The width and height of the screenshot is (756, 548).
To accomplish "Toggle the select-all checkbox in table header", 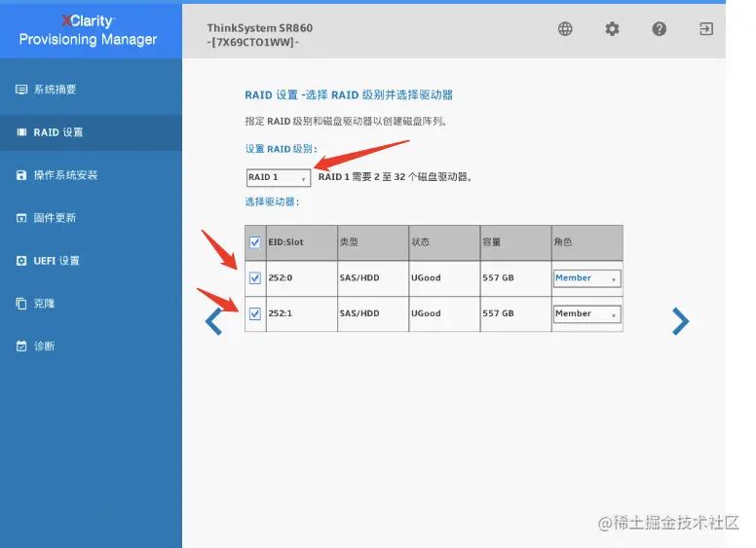I will [255, 242].
